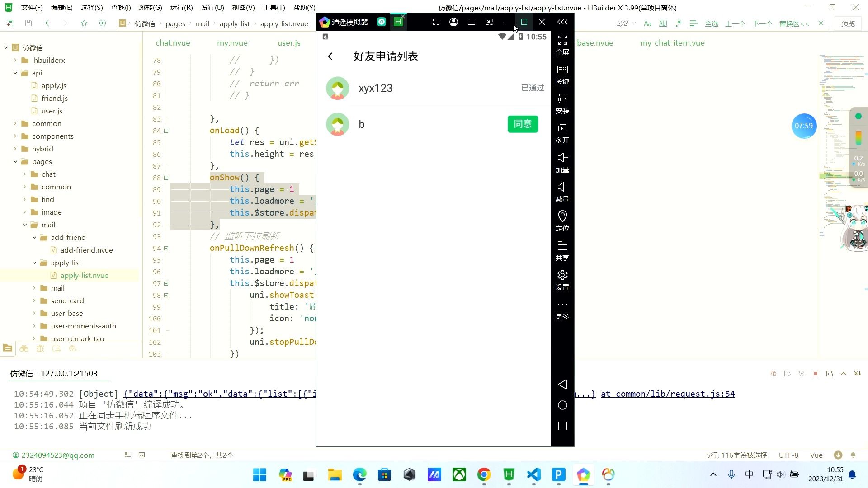Toggle line 84 code fold marker

[x=168, y=131]
